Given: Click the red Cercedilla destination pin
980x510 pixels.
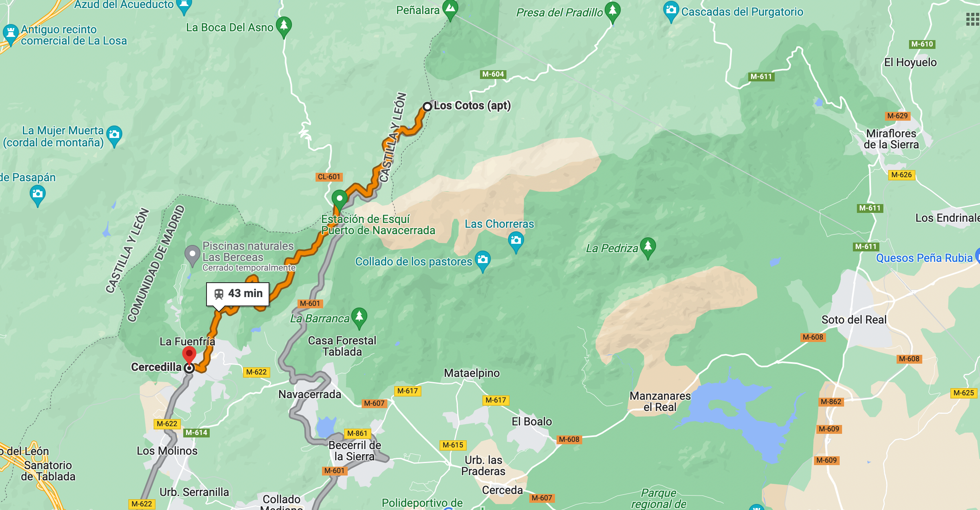Looking at the screenshot, I should point(189,355).
